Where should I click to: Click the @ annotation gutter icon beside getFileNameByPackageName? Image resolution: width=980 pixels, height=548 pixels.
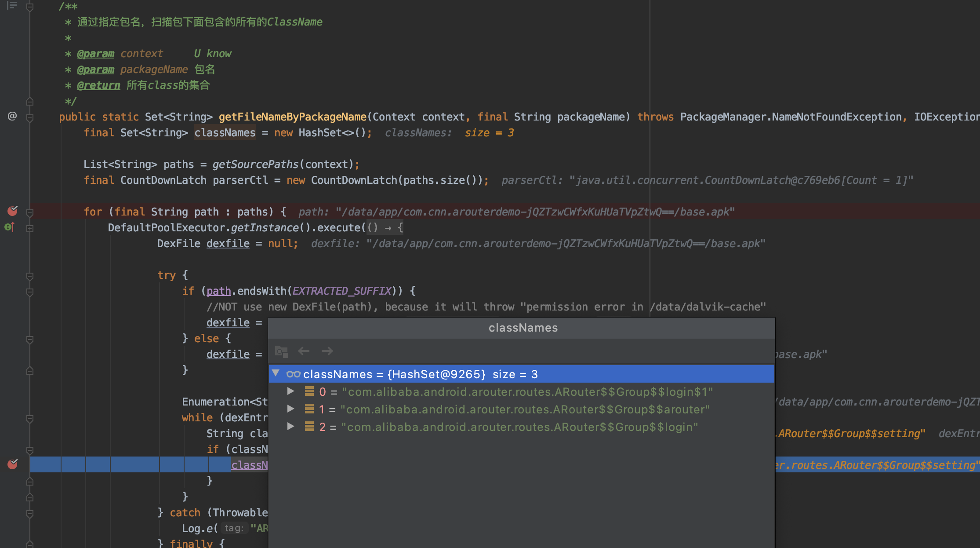click(12, 116)
